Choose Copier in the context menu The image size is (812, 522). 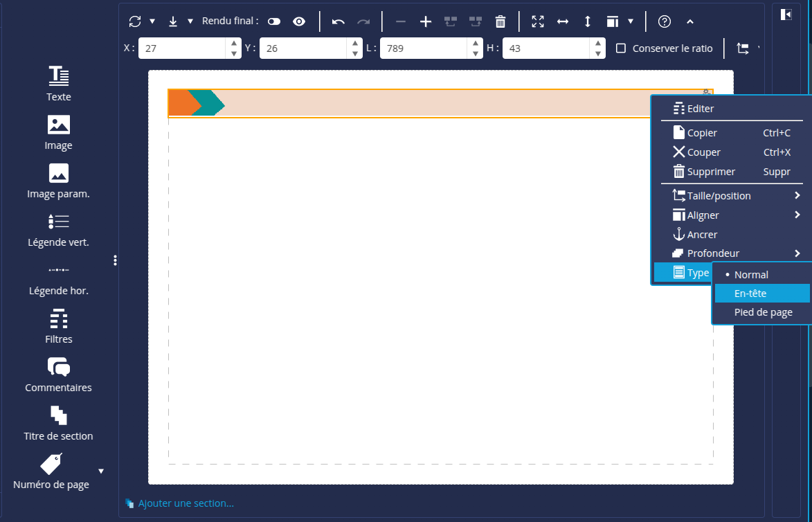(702, 133)
